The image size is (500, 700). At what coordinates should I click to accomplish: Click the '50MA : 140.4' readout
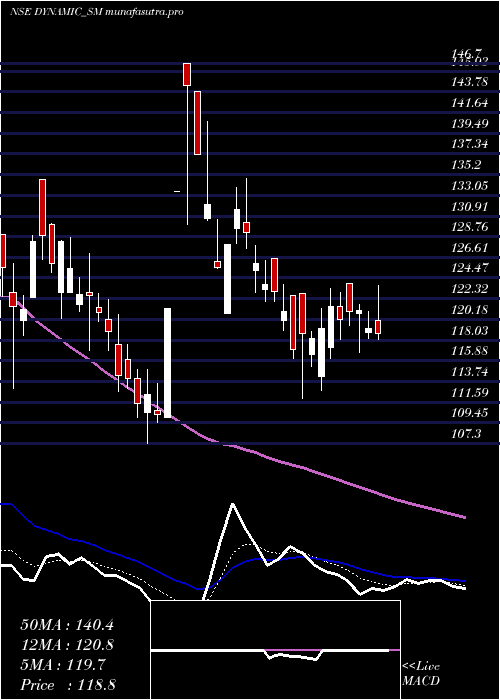67,625
